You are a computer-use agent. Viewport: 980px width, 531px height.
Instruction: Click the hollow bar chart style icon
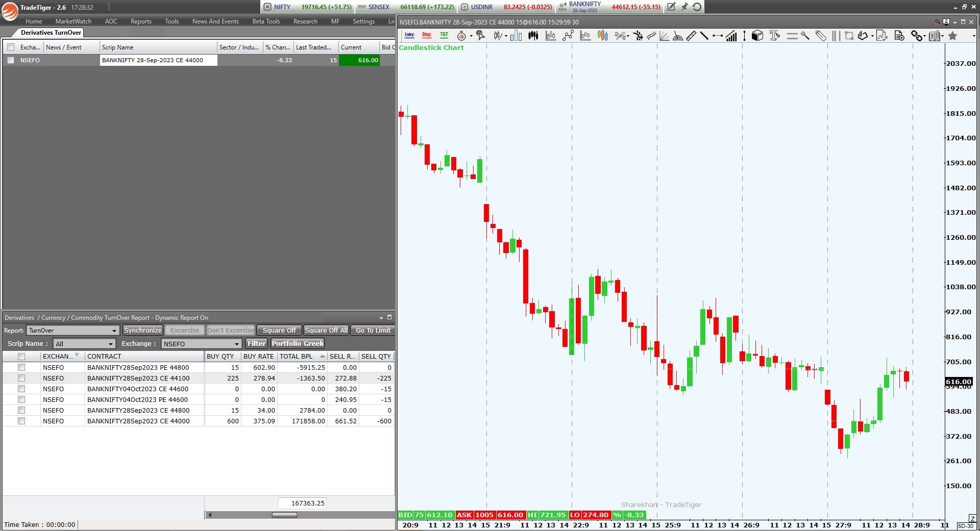tap(516, 36)
